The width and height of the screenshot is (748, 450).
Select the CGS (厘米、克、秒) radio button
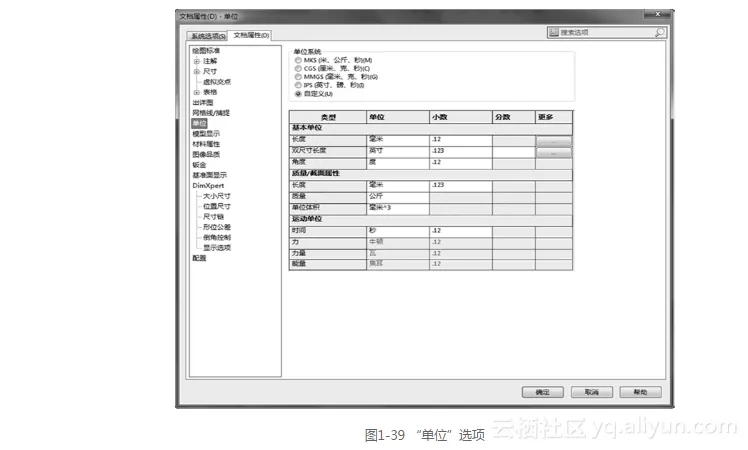click(x=298, y=68)
